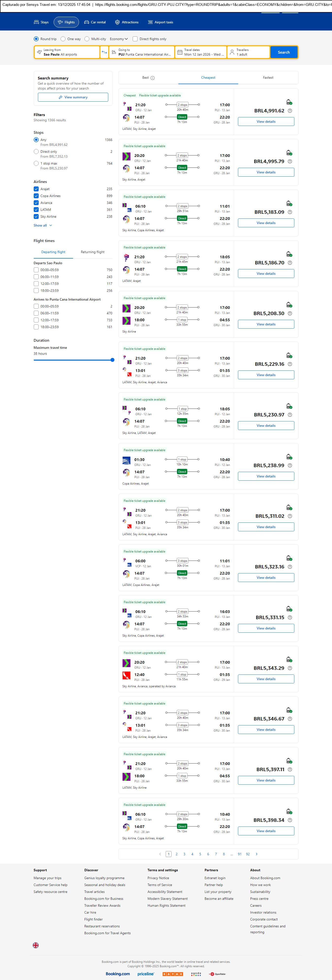Click the UK flag language icon
Viewport: 332px width, 980px height.
click(36, 945)
